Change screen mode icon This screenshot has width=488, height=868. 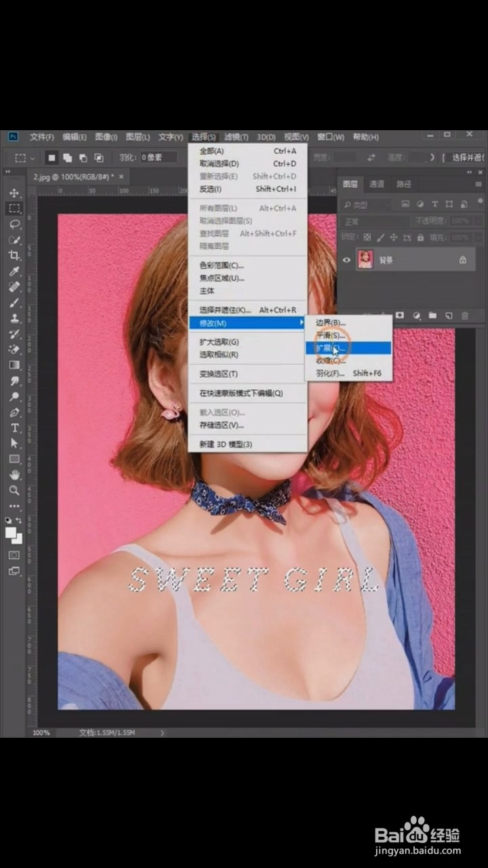[14, 571]
